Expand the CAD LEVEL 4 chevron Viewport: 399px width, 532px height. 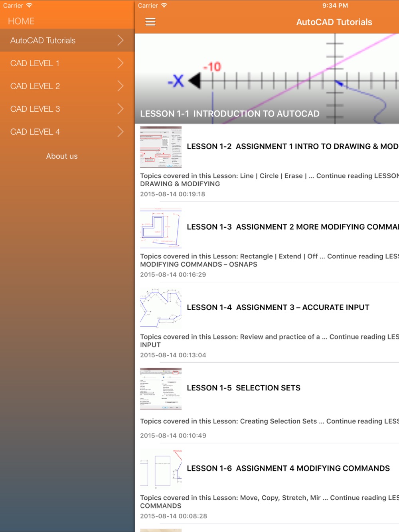(120, 131)
